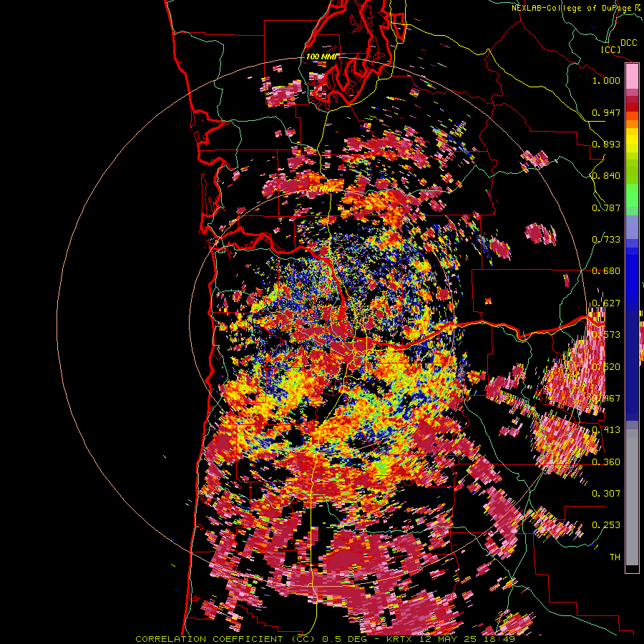Click the 1.000 scale value

606,80
